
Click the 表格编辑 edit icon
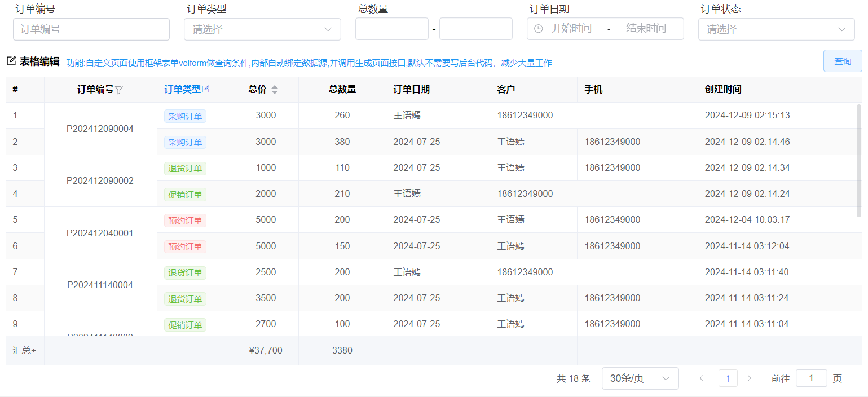click(x=11, y=61)
